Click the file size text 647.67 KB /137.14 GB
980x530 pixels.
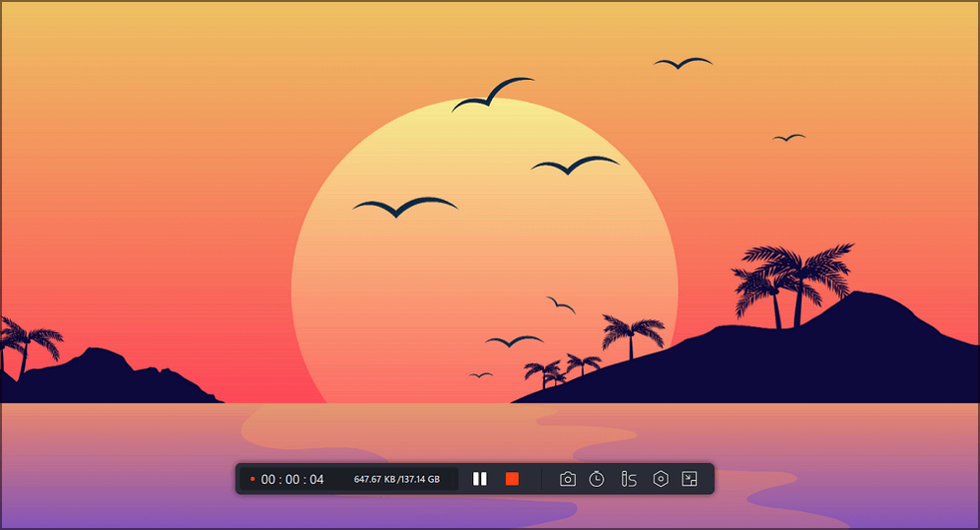point(397,480)
